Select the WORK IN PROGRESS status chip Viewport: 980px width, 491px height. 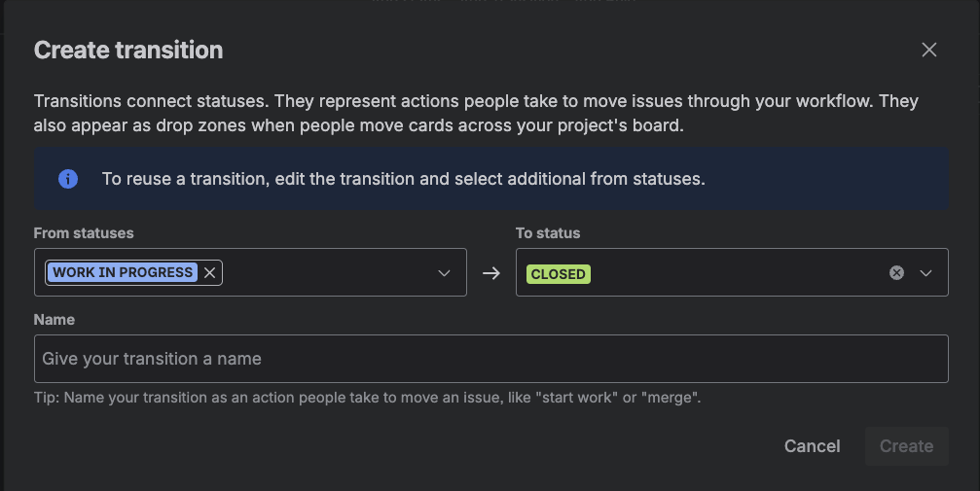pyautogui.click(x=123, y=273)
